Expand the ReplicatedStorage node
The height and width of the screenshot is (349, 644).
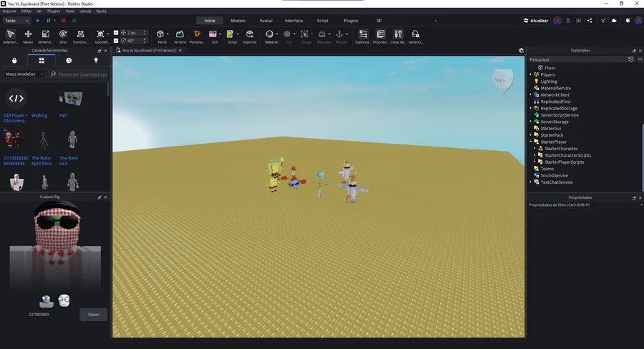pyautogui.click(x=531, y=108)
